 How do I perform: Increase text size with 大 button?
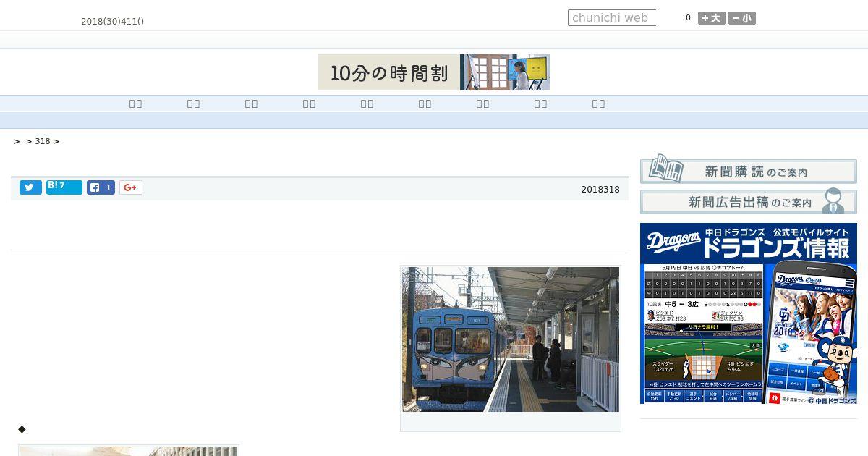[x=712, y=18]
